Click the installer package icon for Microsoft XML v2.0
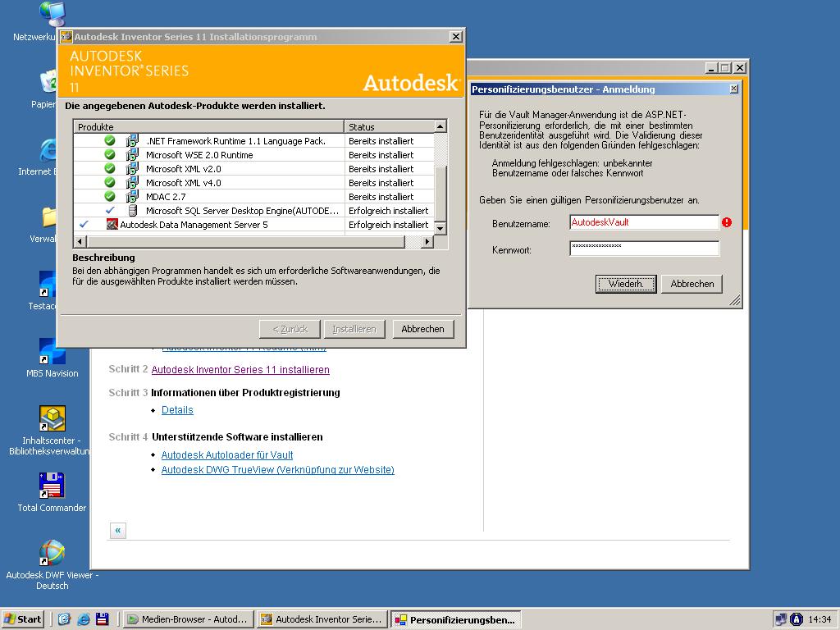 point(132,169)
